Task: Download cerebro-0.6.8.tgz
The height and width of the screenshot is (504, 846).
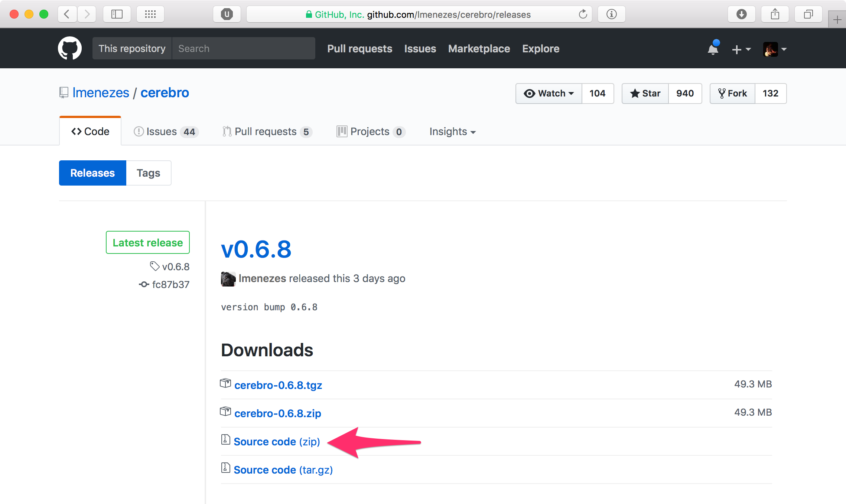Action: pyautogui.click(x=278, y=385)
